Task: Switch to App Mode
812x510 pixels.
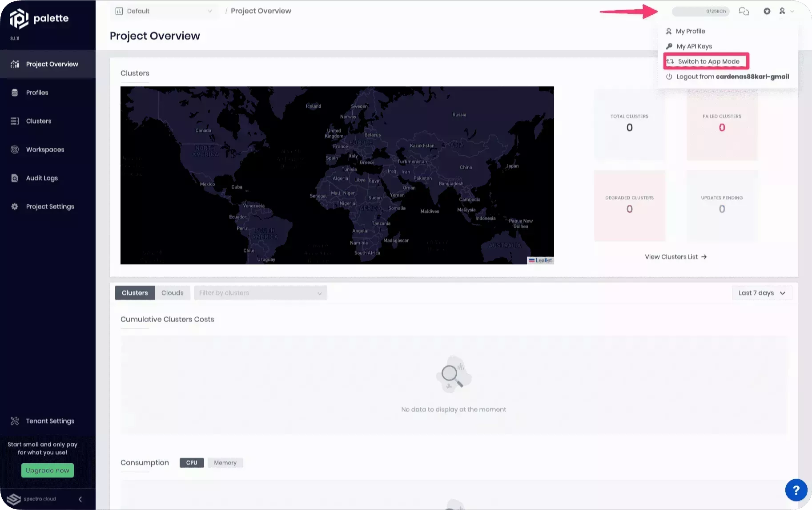Action: point(706,61)
